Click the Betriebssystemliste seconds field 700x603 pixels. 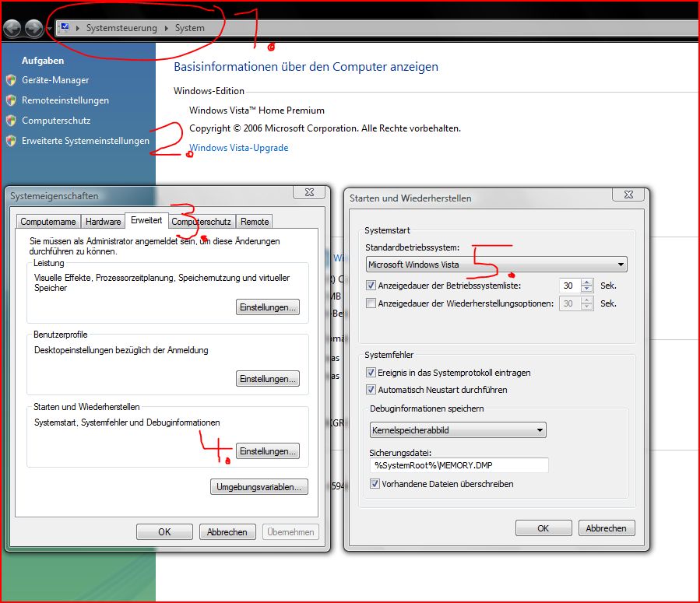pos(570,286)
